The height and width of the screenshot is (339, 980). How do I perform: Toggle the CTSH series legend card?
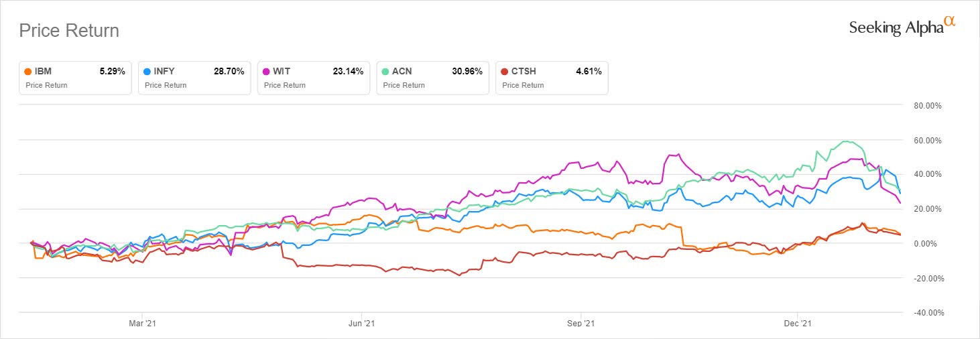(x=551, y=78)
